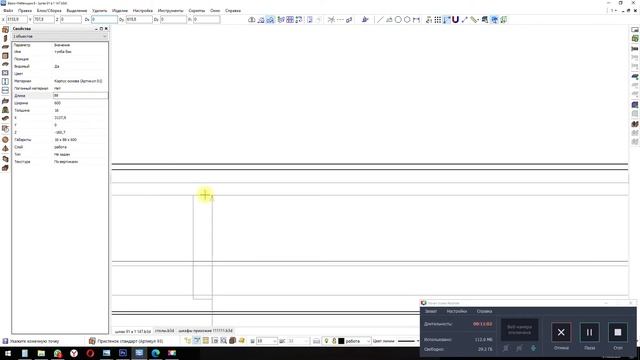Close the Свойства panel
The image size is (640, 360).
click(106, 29)
